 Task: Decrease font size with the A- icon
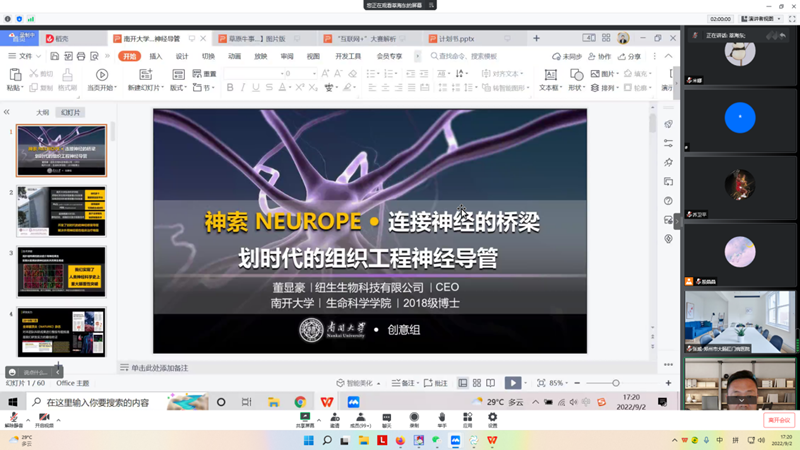click(338, 73)
